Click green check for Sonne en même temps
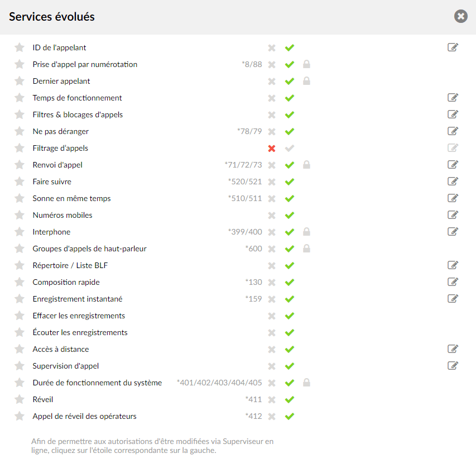This screenshot has width=476, height=463. pos(290,198)
